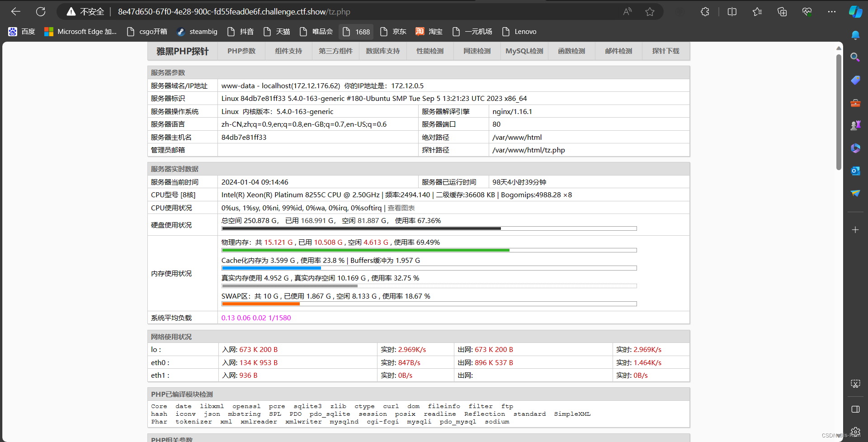
Task: Go to 探针下载 tab
Action: click(665, 51)
